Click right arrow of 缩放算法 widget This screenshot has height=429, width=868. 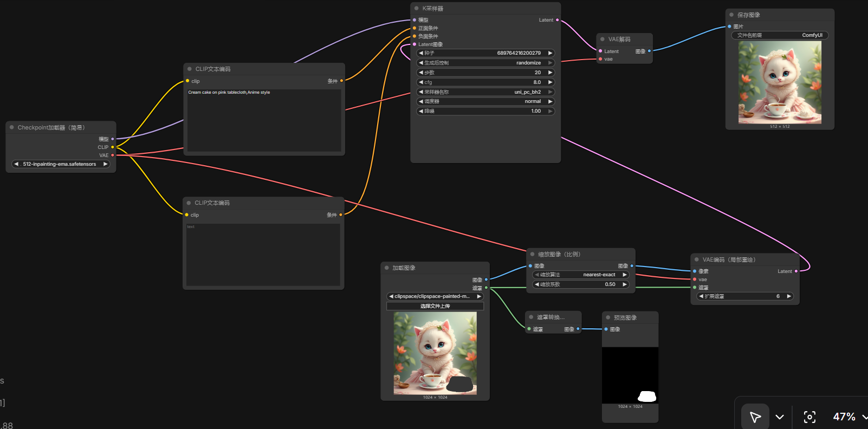[624, 275]
